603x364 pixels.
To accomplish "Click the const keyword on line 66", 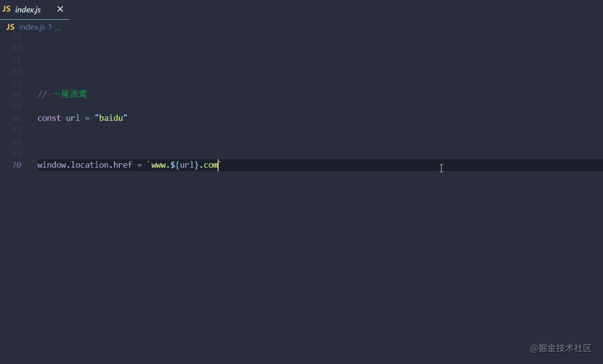I will click(x=48, y=118).
